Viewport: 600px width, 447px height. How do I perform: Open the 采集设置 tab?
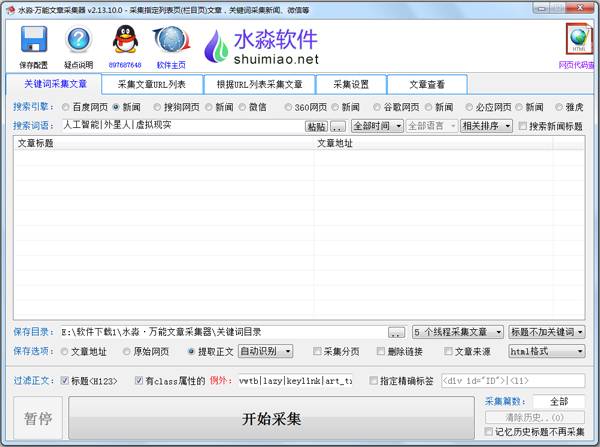click(x=351, y=85)
